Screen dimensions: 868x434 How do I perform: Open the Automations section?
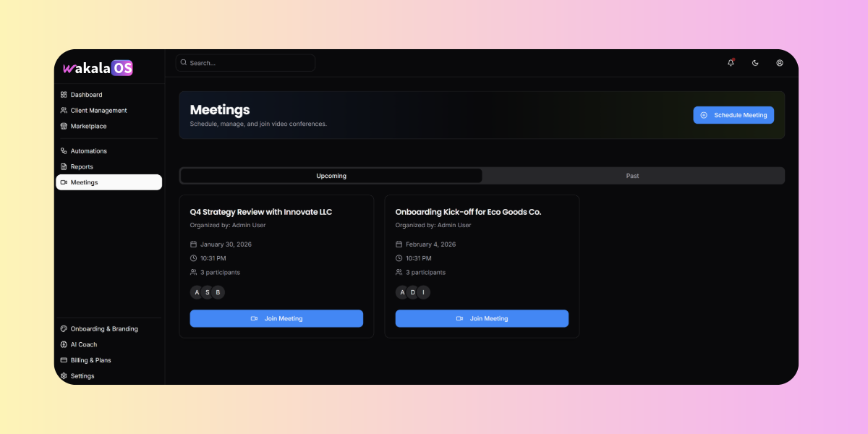(90, 150)
